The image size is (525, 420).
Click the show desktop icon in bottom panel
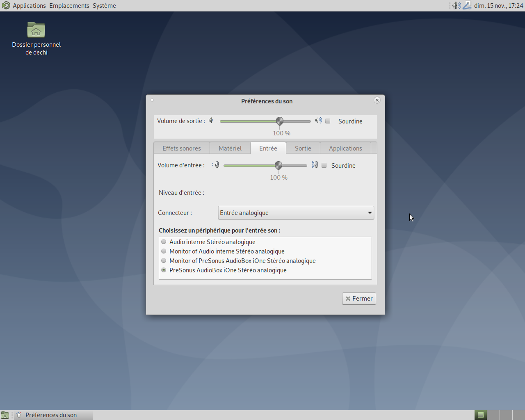[5, 415]
